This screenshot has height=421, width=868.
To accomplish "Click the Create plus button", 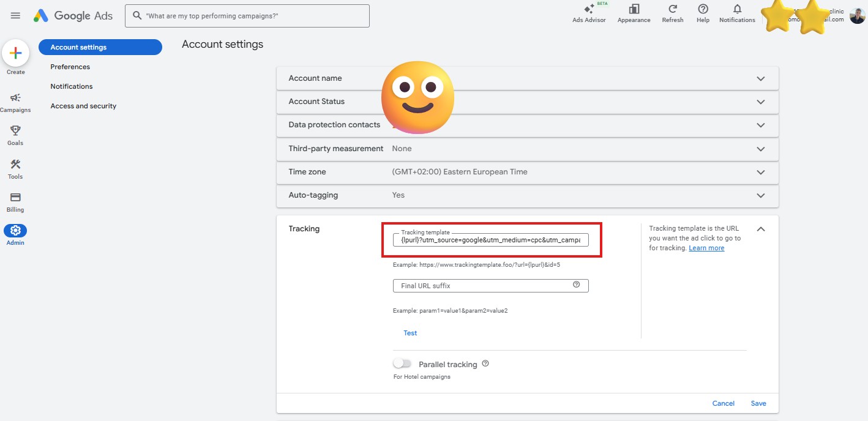I will pyautogui.click(x=16, y=54).
